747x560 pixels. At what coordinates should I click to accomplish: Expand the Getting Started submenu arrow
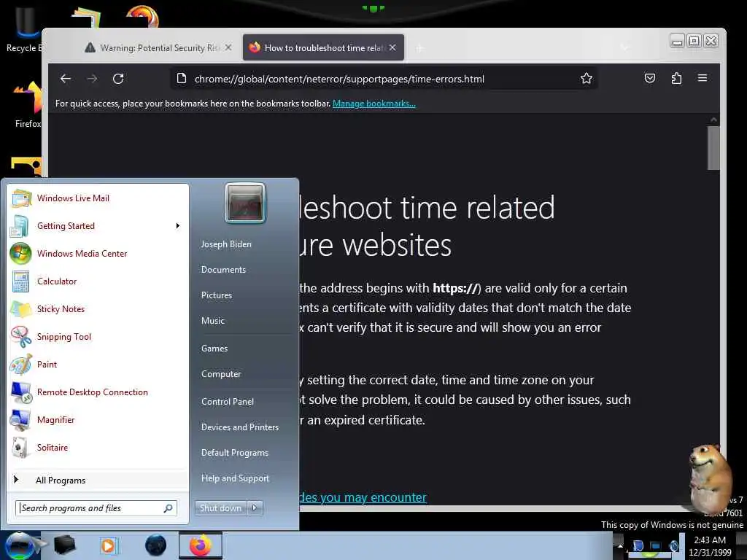pos(178,226)
